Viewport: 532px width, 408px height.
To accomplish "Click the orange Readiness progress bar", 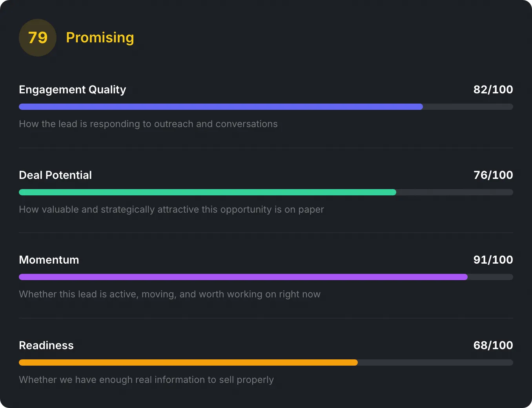I will point(188,362).
